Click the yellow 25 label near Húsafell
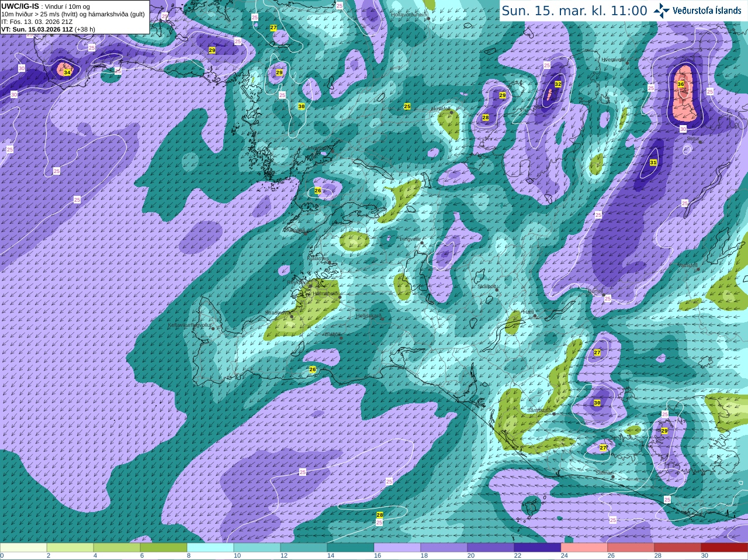The height and width of the screenshot is (560, 748). pos(407,106)
